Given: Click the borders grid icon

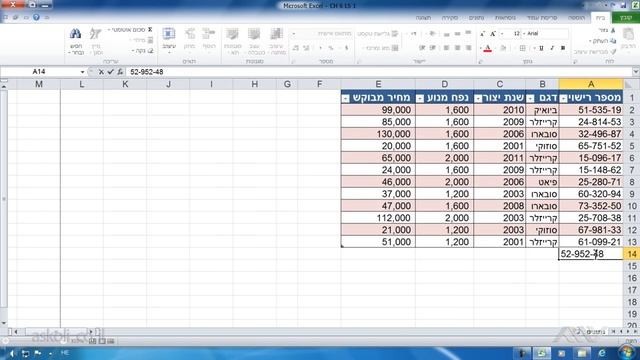Looking at the screenshot, I should click(x=522, y=48).
